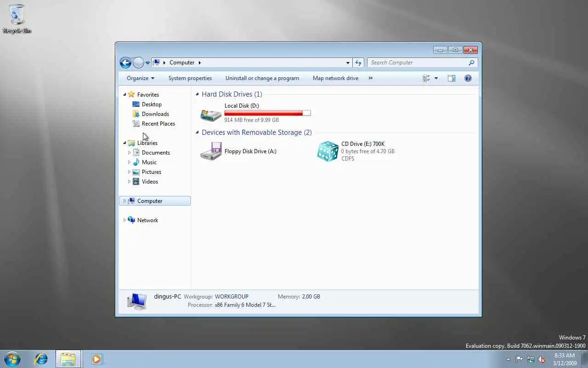Expand the Videos library node
The width and height of the screenshot is (588, 368).
pos(129,182)
